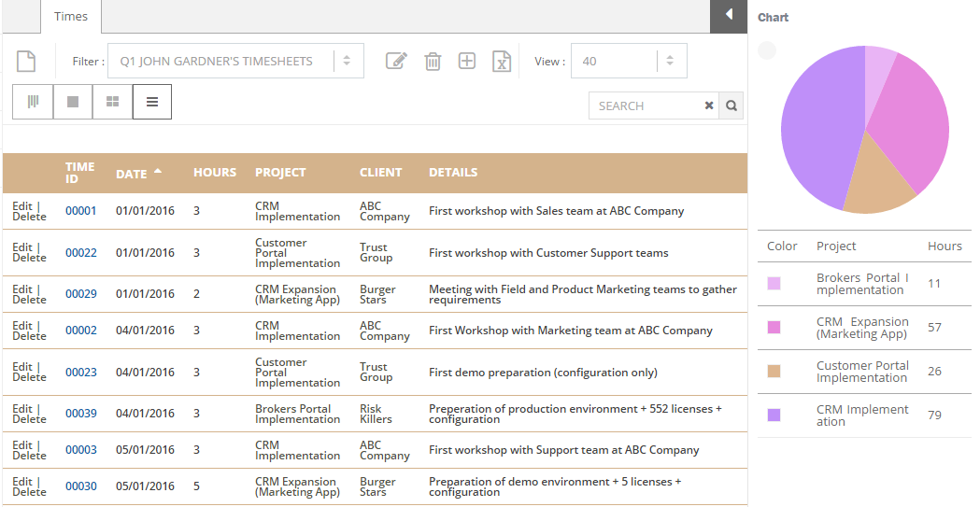Click CRM Expansion pink legend swatch
Viewport: 980px width, 507px height.
pyautogui.click(x=774, y=327)
